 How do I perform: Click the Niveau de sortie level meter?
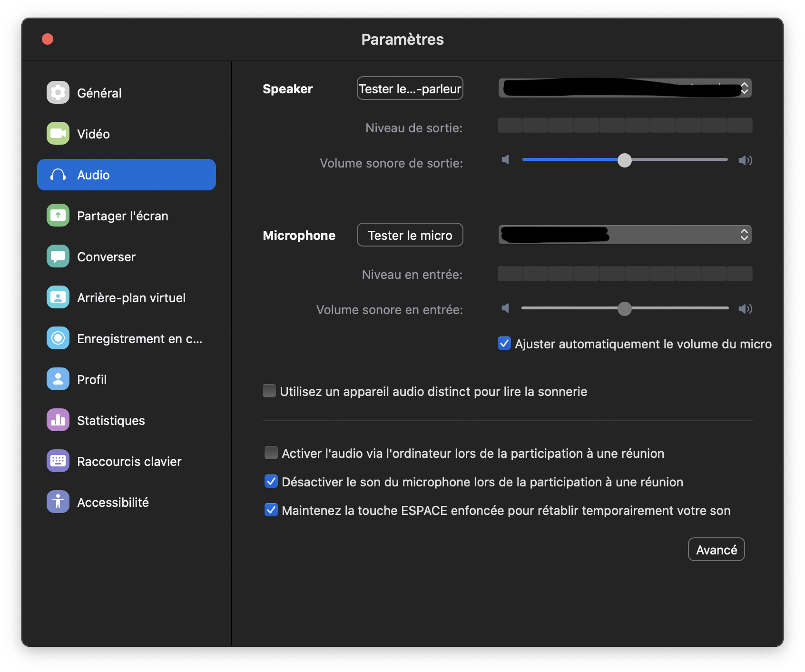click(625, 125)
